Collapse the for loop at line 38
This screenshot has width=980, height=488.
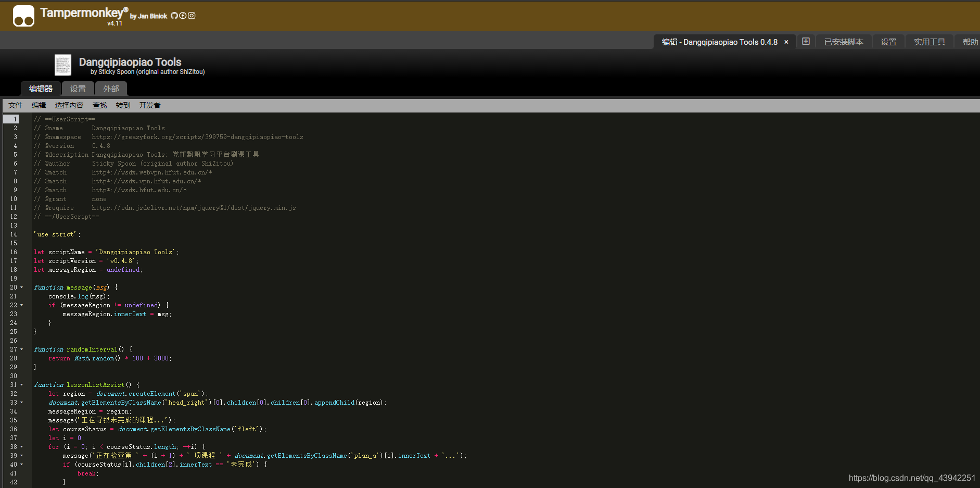coord(22,447)
